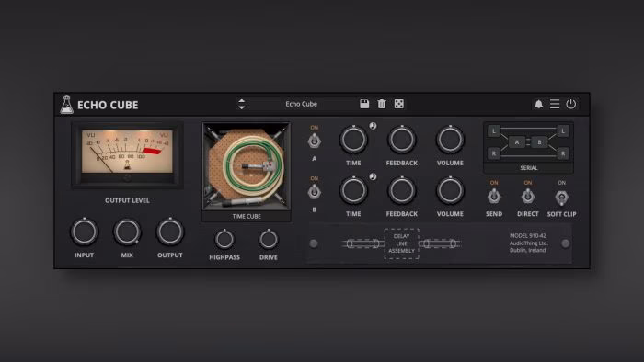Flip the delay A on/off switch
644x362 pixels.
[315, 141]
